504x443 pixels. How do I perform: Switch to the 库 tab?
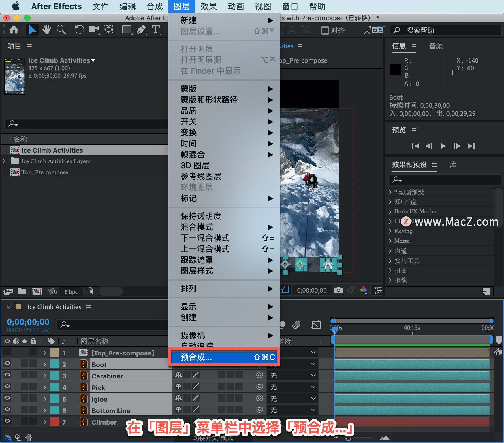click(x=453, y=165)
